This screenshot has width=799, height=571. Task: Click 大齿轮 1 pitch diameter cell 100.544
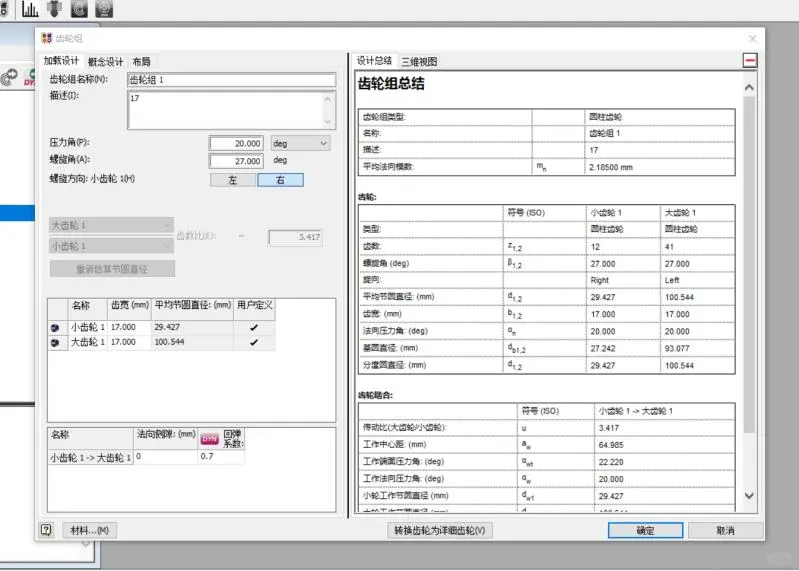tap(192, 342)
